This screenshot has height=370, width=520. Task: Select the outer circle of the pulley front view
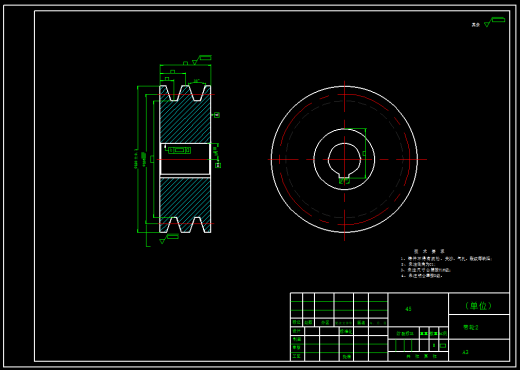(344, 159)
